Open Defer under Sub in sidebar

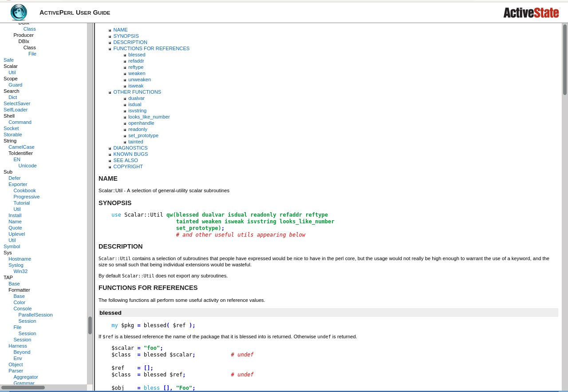[x=14, y=178]
